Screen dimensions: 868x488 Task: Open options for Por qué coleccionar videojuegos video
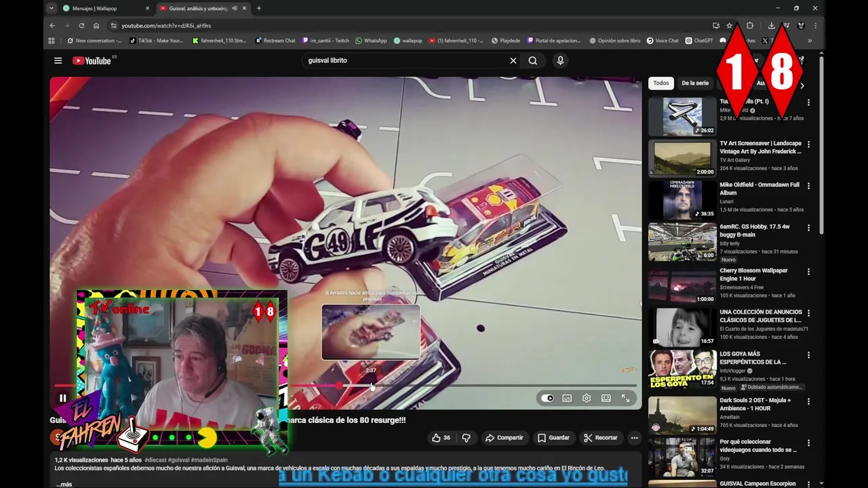click(x=808, y=443)
